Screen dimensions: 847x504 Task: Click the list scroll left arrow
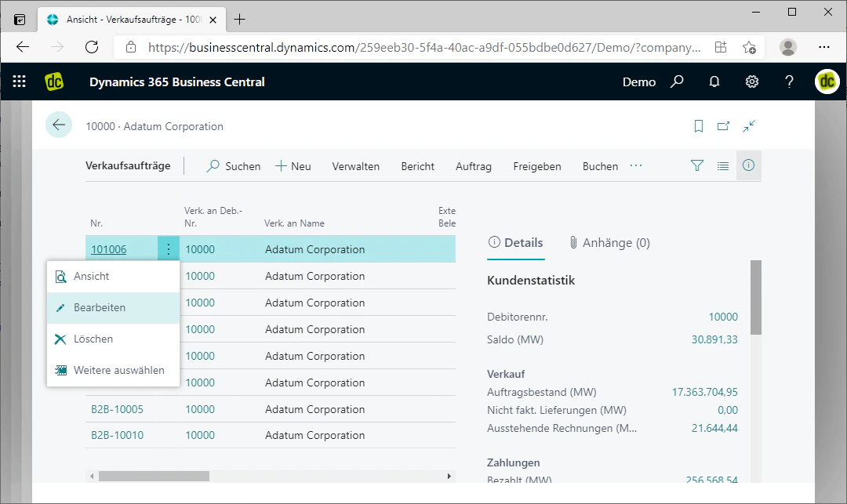(92, 476)
